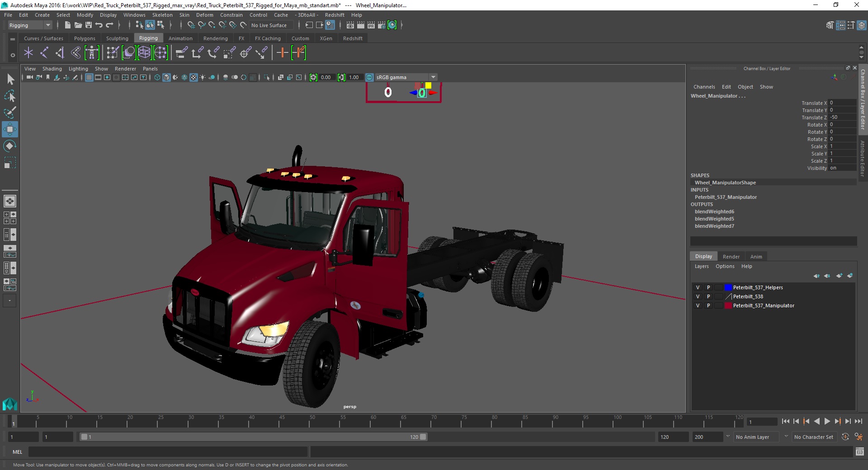Open the Constrain menu
The height and width of the screenshot is (470, 868).
(231, 15)
